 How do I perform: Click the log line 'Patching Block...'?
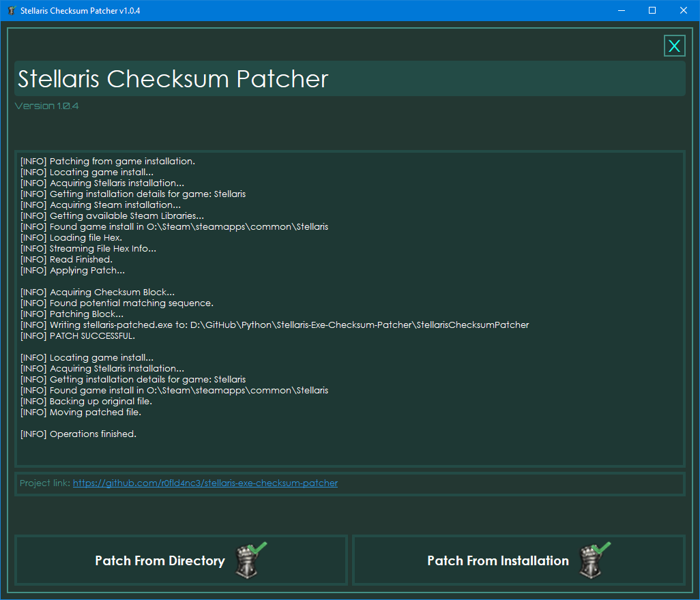pos(72,314)
